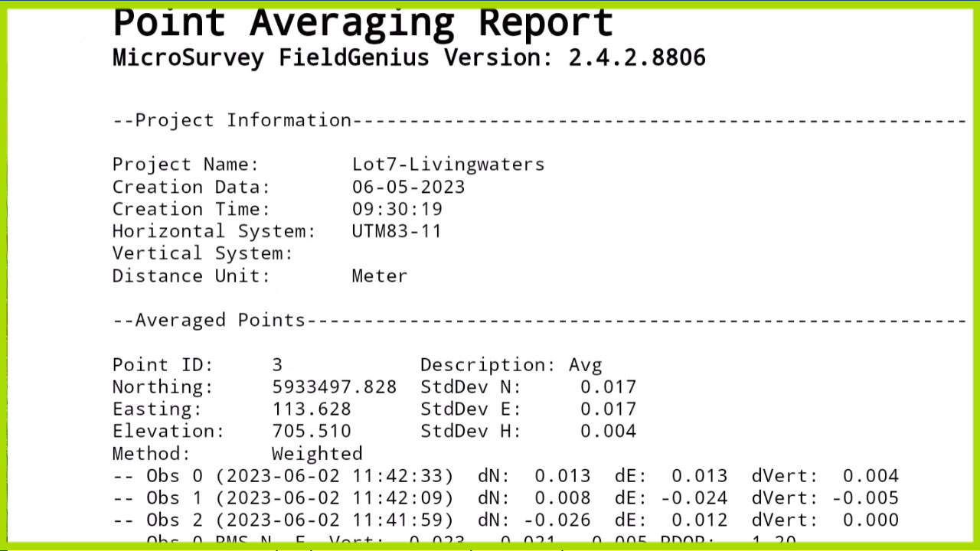Click the Weighted method value
980x551 pixels.
click(317, 454)
